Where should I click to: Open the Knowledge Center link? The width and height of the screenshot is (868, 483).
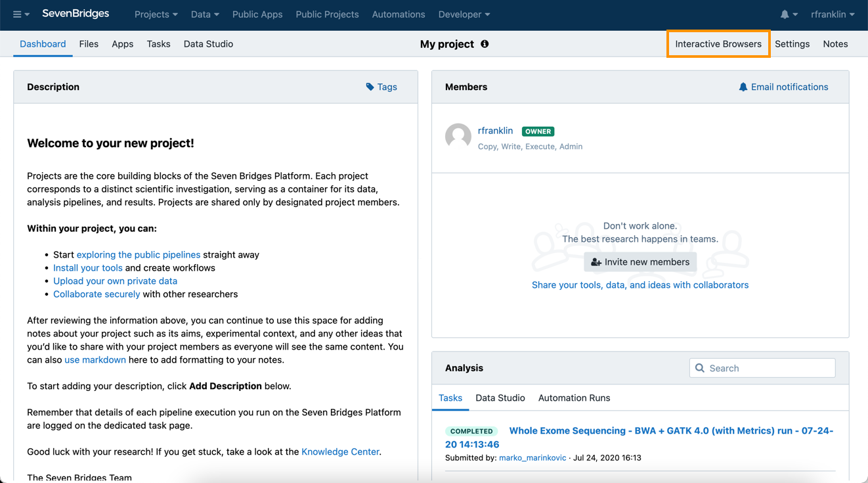pyautogui.click(x=340, y=451)
